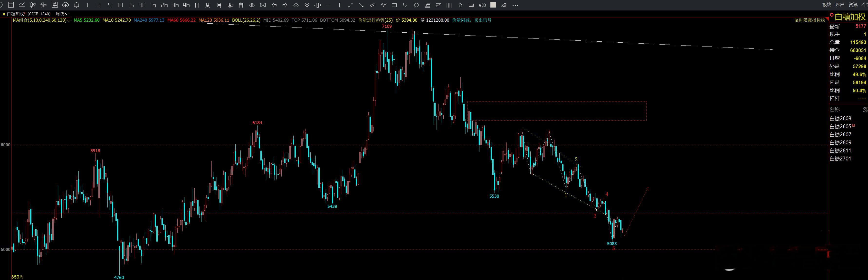Select contract 白糖2701
Image resolution: width=868 pixels, height=280 pixels.
coord(840,159)
